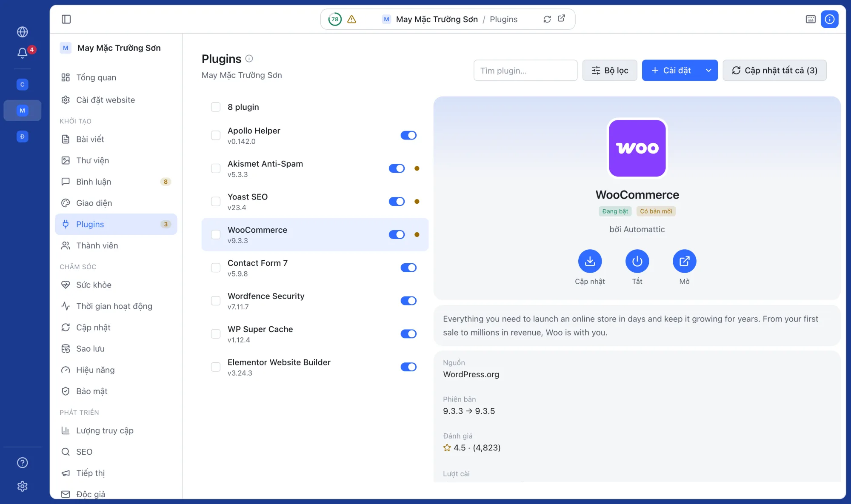851x504 pixels.
Task: Disable Akismet Anti-Spam toggle
Action: point(397,168)
